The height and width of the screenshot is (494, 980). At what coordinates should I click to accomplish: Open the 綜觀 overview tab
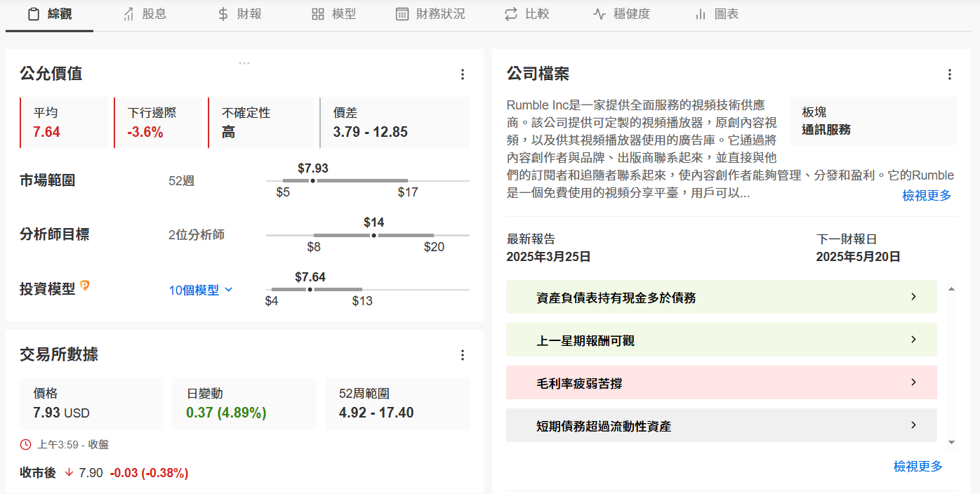49,15
